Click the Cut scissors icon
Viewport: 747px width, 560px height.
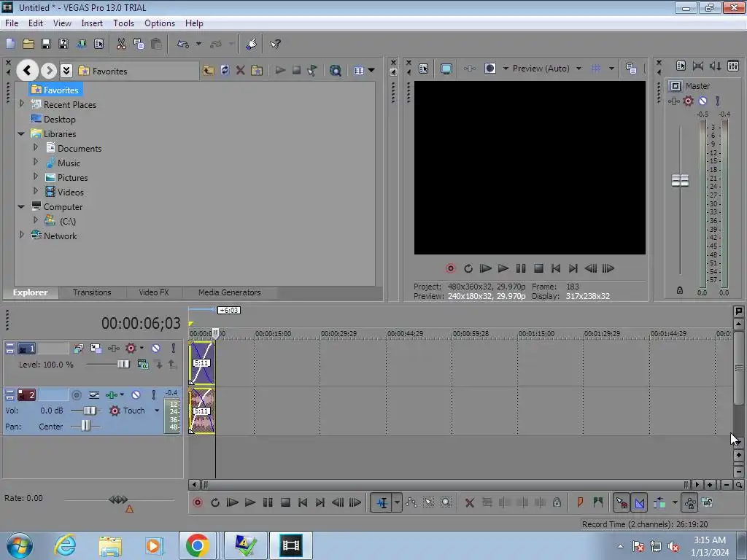[121, 44]
